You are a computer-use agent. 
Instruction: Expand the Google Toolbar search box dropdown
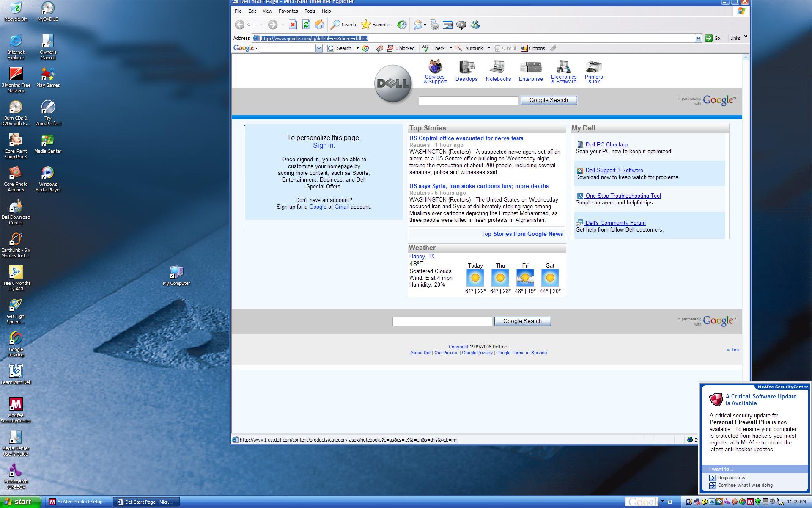tap(319, 48)
